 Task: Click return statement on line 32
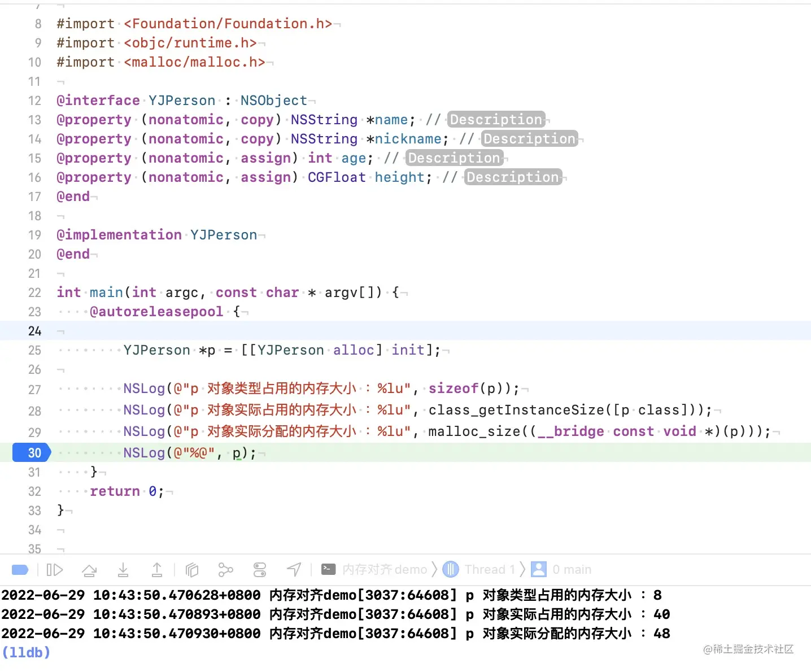click(x=115, y=491)
